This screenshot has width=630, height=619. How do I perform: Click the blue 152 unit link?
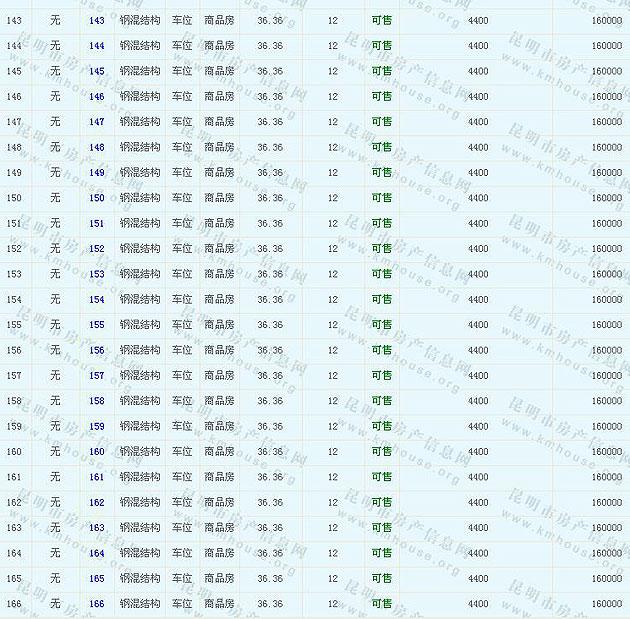[x=96, y=249]
